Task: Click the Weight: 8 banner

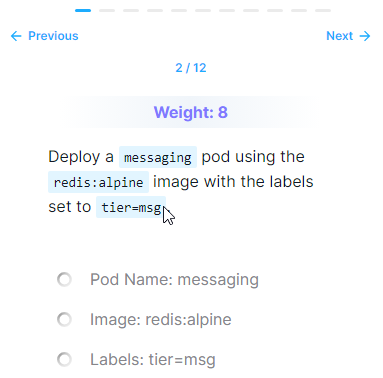Action: tap(191, 112)
